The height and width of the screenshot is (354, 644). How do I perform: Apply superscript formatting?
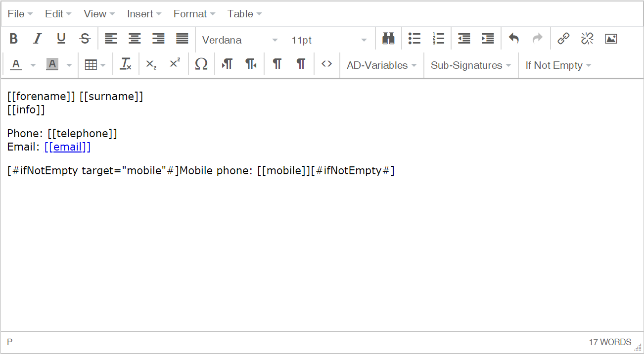(x=175, y=64)
